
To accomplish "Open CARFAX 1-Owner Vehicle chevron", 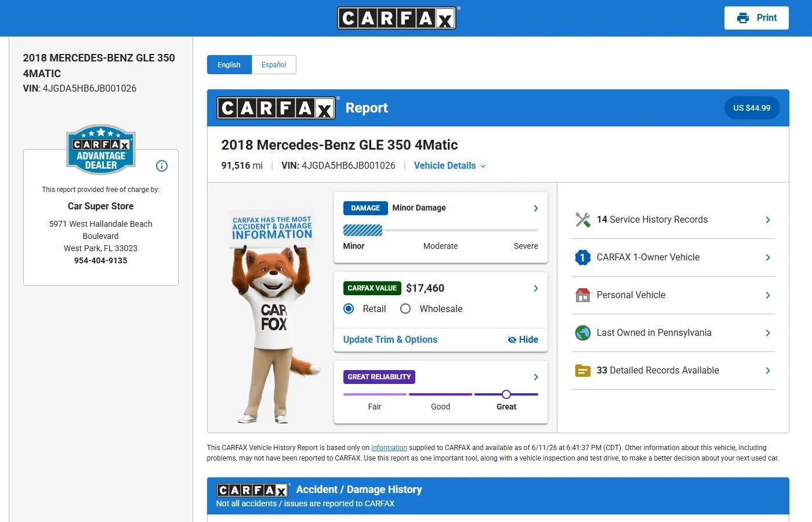I will point(768,258).
